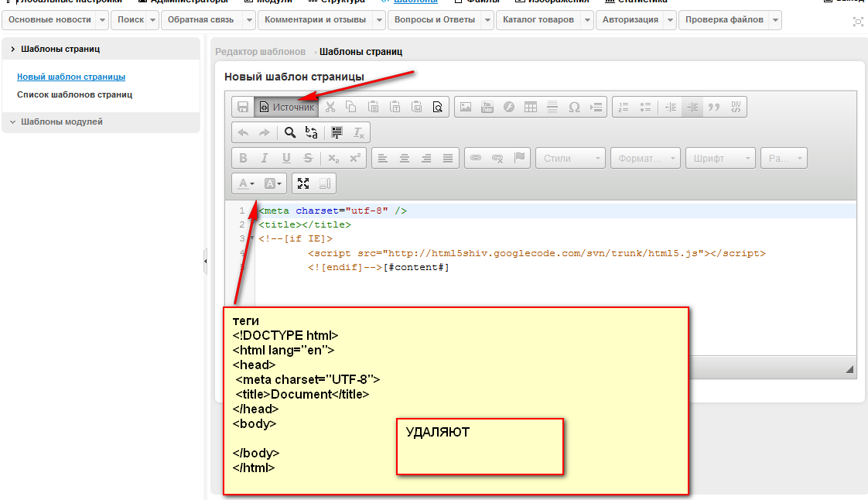The width and height of the screenshot is (868, 500).
Task: Click the YouTube embed icon
Action: pos(487,107)
